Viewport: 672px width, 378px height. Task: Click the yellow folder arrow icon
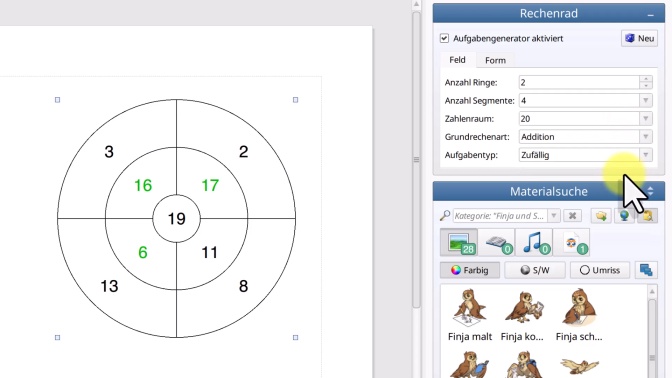click(601, 216)
